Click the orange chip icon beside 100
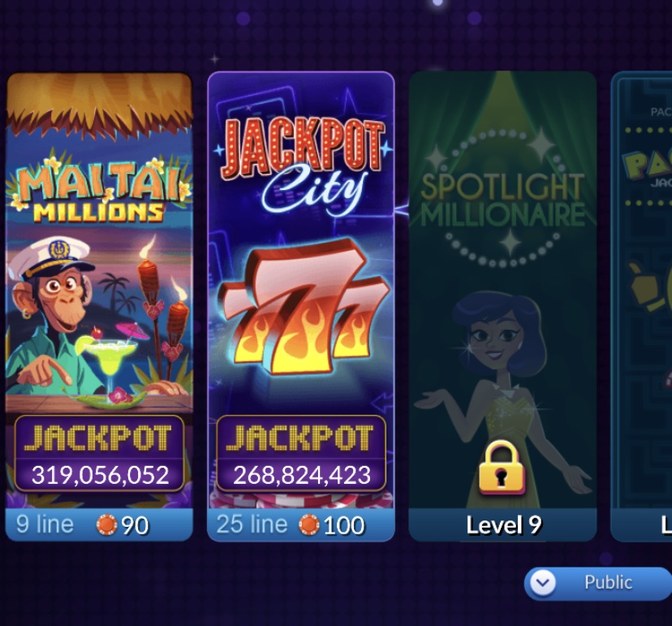 pos(309,525)
